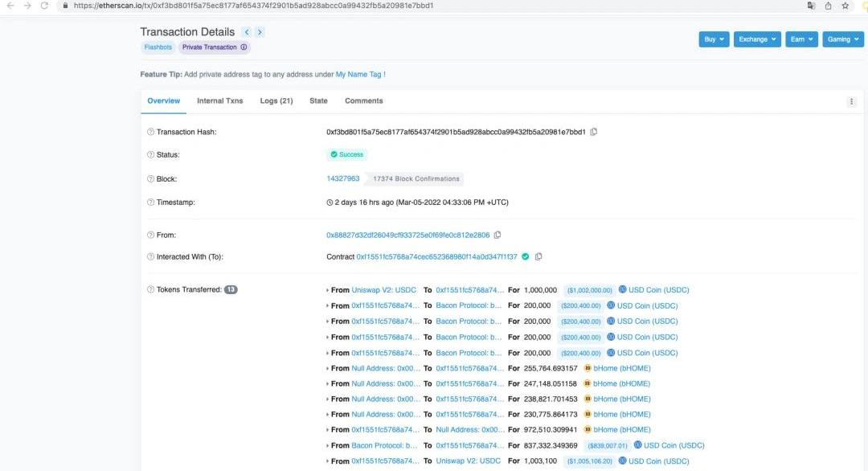The height and width of the screenshot is (471, 868).
Task: Bookmark this page with the star icon
Action: click(845, 6)
